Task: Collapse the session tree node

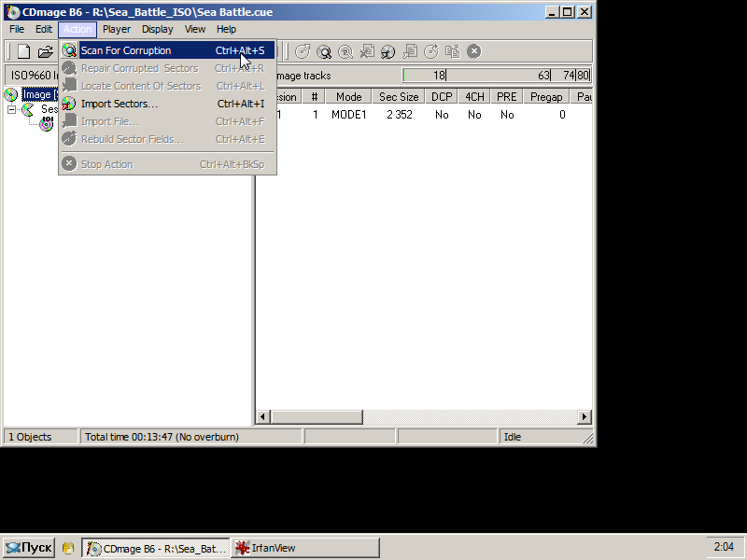Action: [12, 109]
